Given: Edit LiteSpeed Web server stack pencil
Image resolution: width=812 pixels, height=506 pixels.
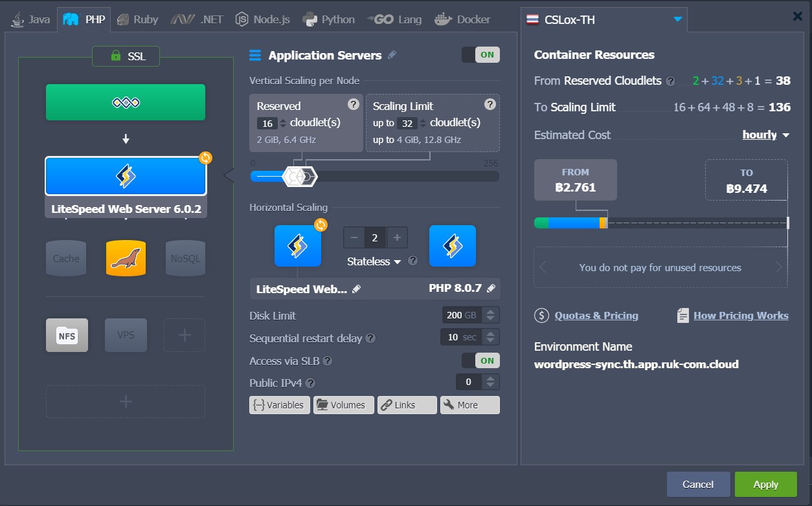Looking at the screenshot, I should coord(356,289).
